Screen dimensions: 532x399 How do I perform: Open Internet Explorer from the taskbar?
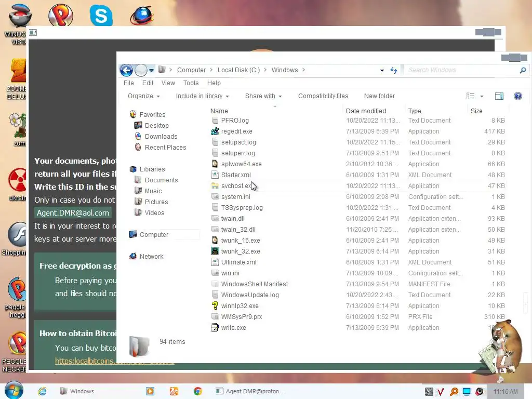(x=42, y=391)
